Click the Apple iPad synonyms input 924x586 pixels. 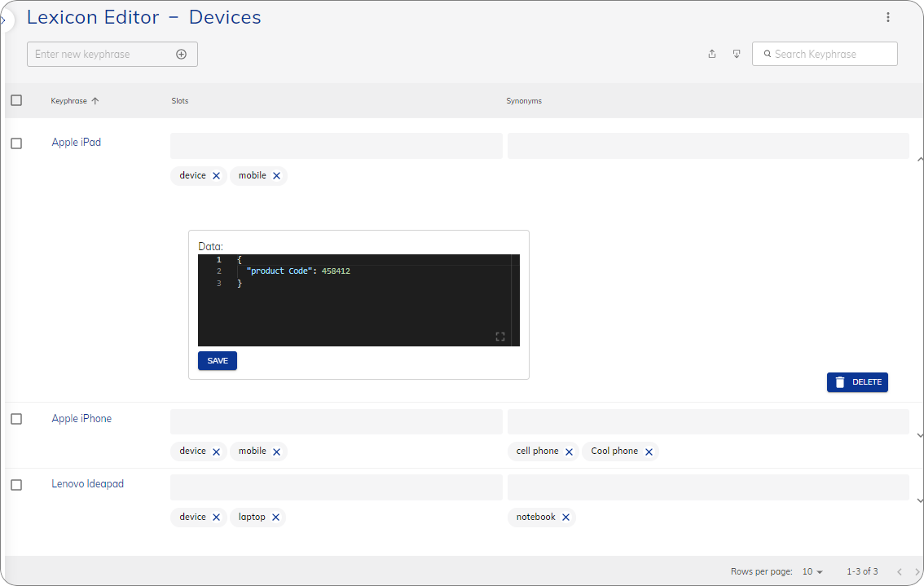(708, 146)
